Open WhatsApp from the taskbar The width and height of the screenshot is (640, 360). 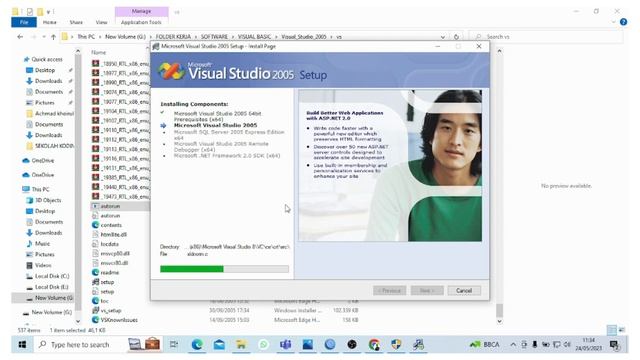(x=264, y=344)
